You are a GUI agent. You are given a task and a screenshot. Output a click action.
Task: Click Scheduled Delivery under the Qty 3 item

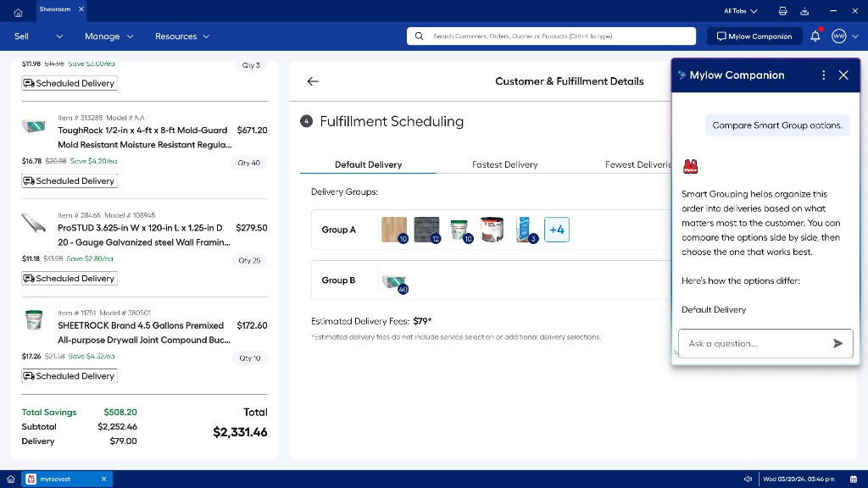coord(70,84)
